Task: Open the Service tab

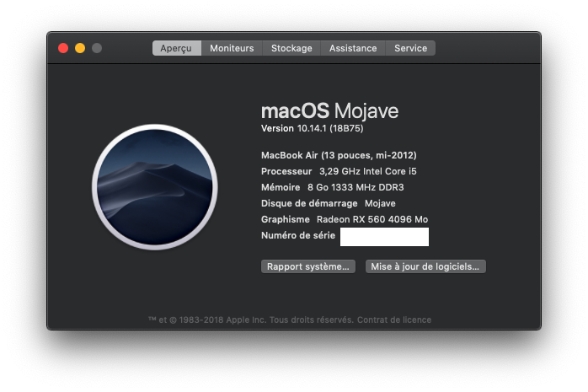Action: [x=410, y=48]
